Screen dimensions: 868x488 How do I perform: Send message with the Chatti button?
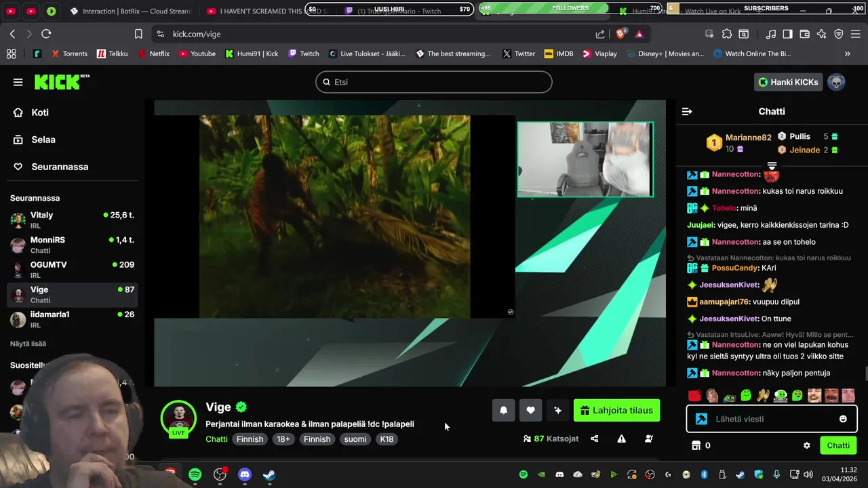[x=838, y=445]
